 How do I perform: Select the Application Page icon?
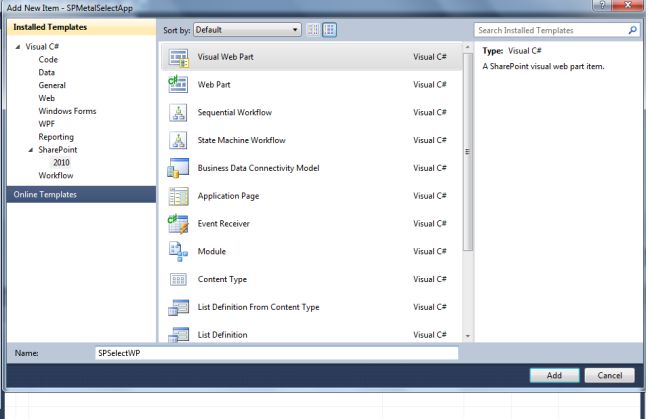click(179, 196)
